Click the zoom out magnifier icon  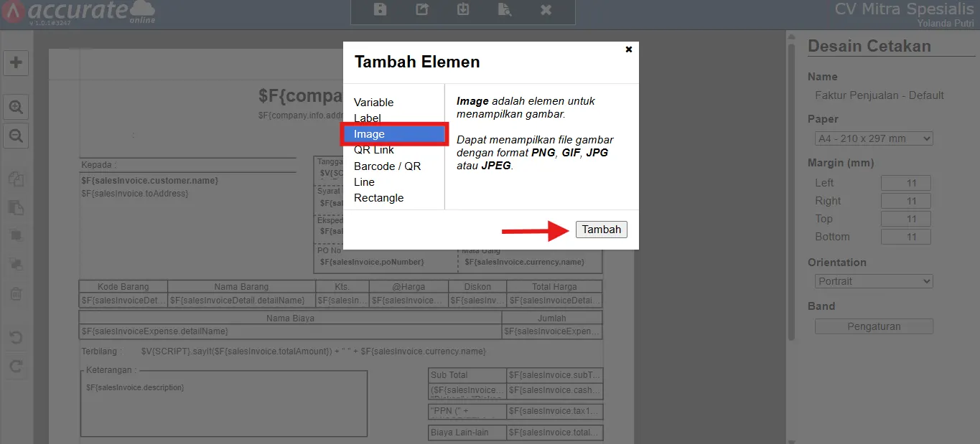coord(16,135)
